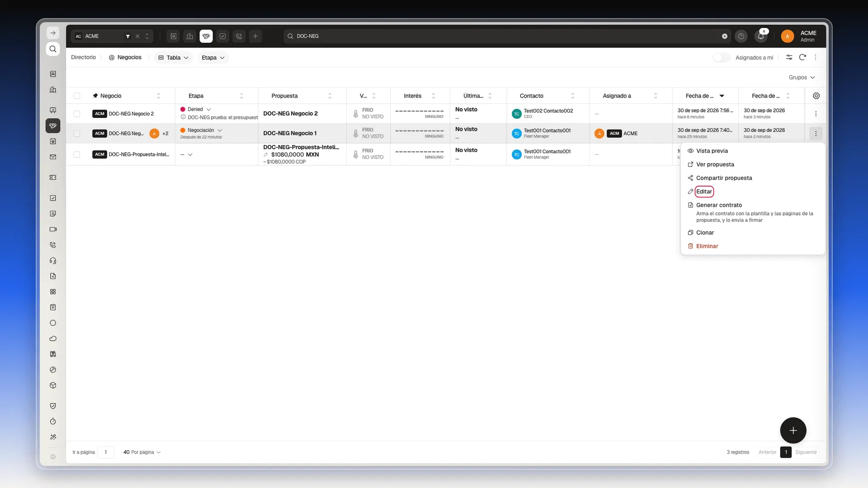Select Clonar from the menu
The image size is (868, 488).
(x=753, y=233)
